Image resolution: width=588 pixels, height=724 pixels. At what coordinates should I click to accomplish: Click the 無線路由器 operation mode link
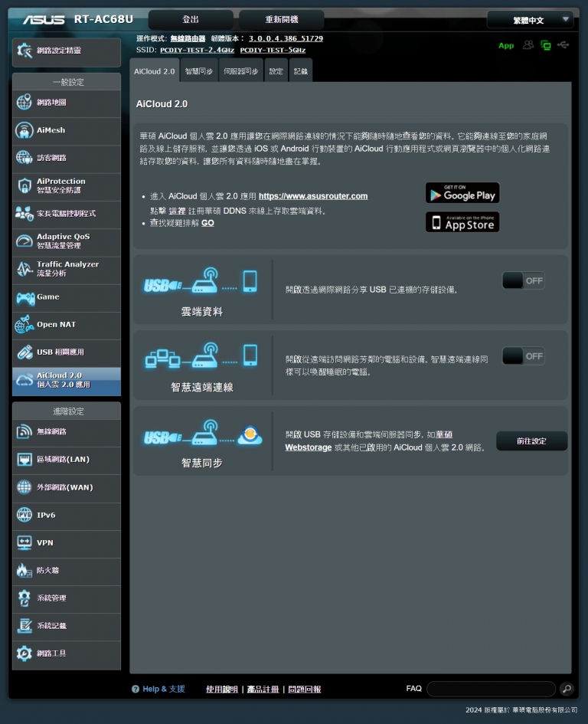(x=188, y=38)
